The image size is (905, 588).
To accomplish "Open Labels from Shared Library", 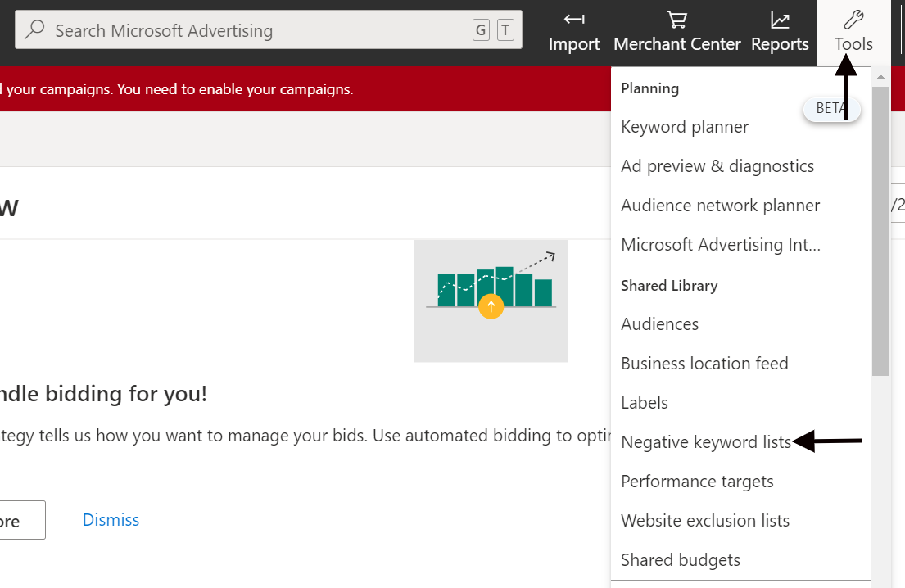I will (644, 403).
